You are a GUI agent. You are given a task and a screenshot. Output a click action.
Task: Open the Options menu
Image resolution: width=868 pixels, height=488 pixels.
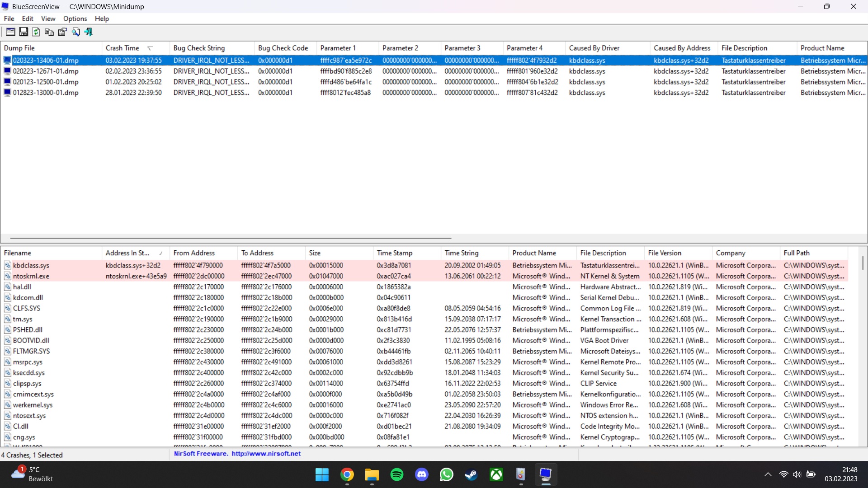tap(75, 19)
